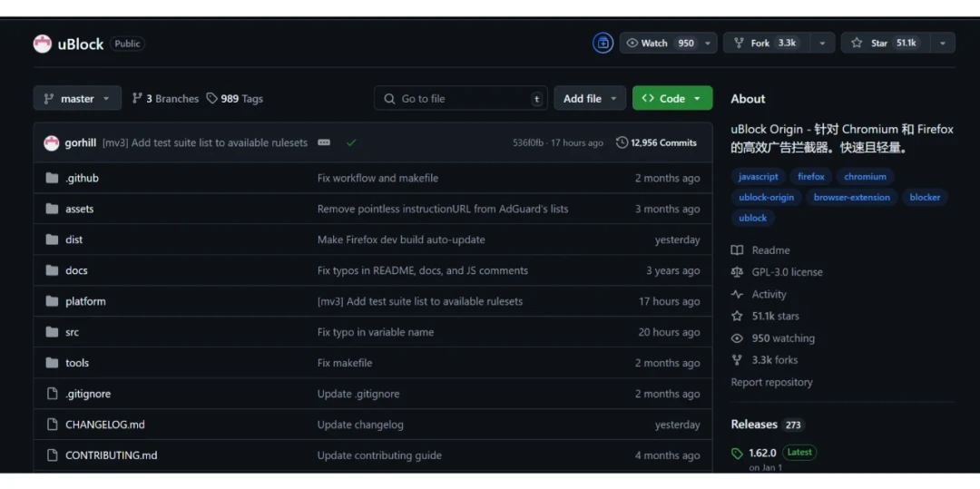The width and height of the screenshot is (980, 489).
Task: Click the folder icon for .github
Action: click(52, 178)
